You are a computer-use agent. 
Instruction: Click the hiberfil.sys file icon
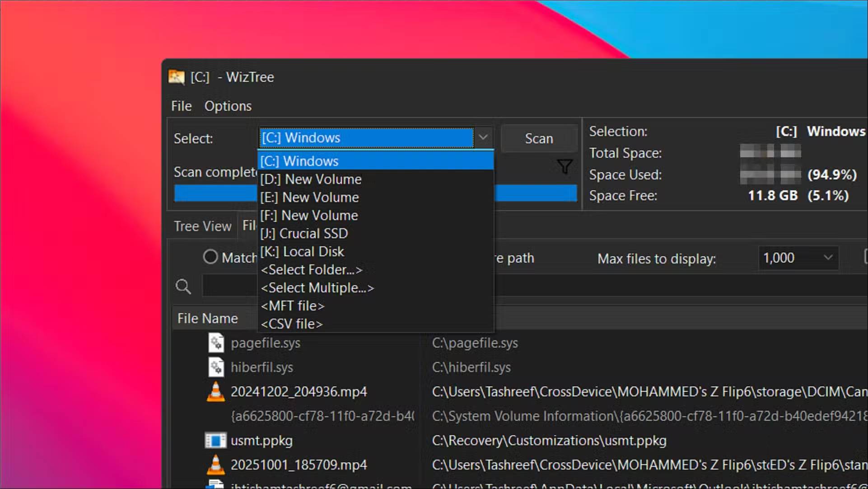(x=216, y=367)
